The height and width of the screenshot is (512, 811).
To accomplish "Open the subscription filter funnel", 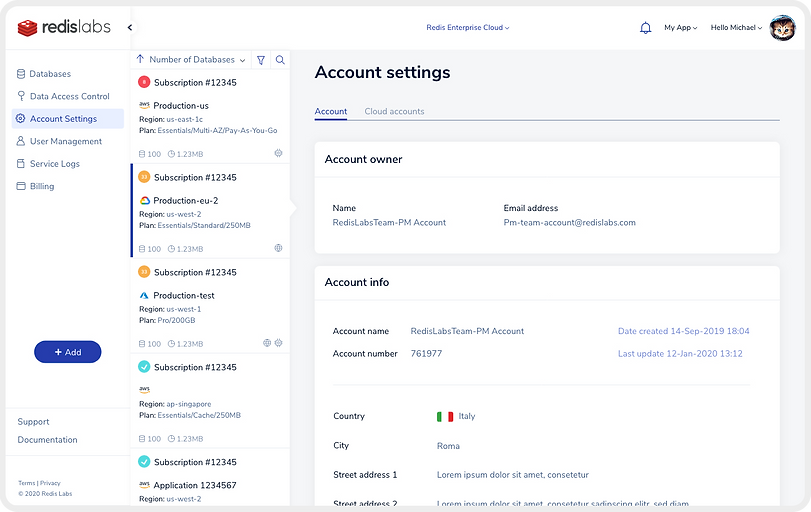I will pyautogui.click(x=261, y=60).
